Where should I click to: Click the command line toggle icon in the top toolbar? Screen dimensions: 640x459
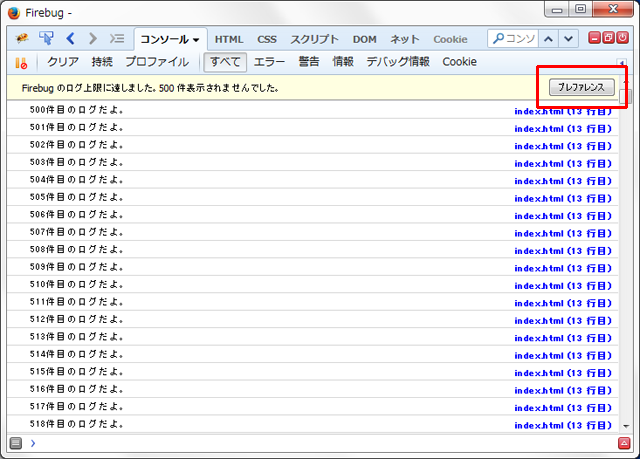coord(117,39)
